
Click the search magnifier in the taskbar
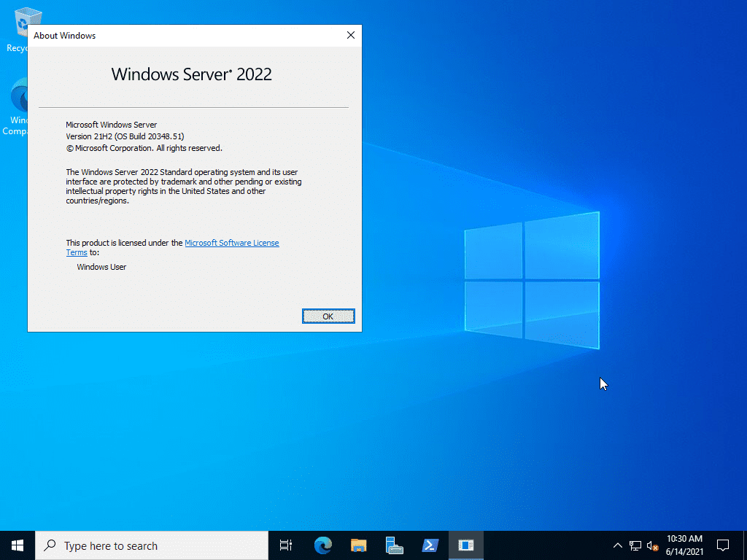50,545
